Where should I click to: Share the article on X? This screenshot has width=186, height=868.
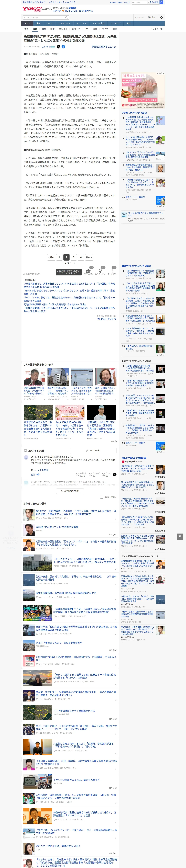point(59,47)
